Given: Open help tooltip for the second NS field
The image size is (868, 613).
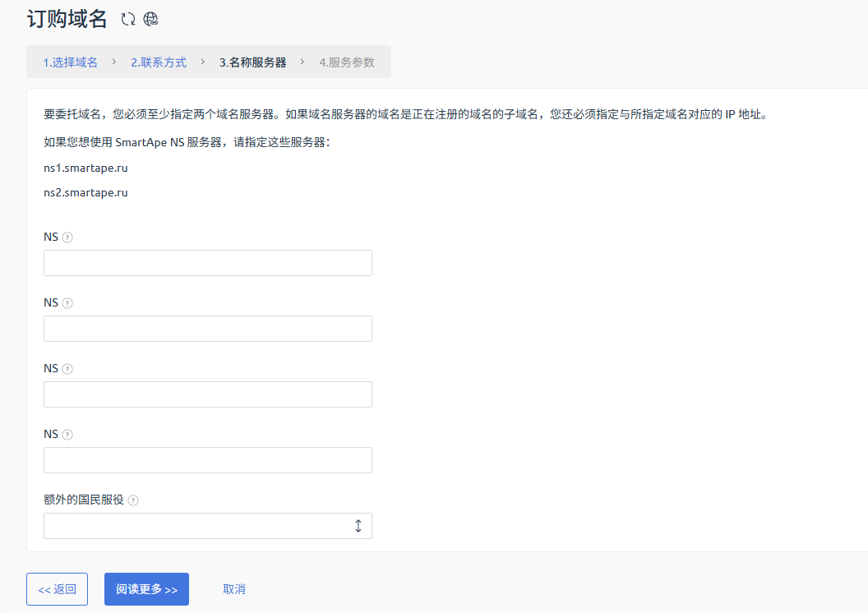Looking at the screenshot, I should [67, 303].
